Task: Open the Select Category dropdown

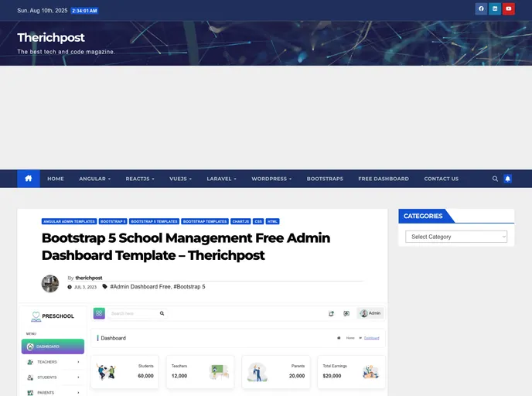Action: point(456,237)
